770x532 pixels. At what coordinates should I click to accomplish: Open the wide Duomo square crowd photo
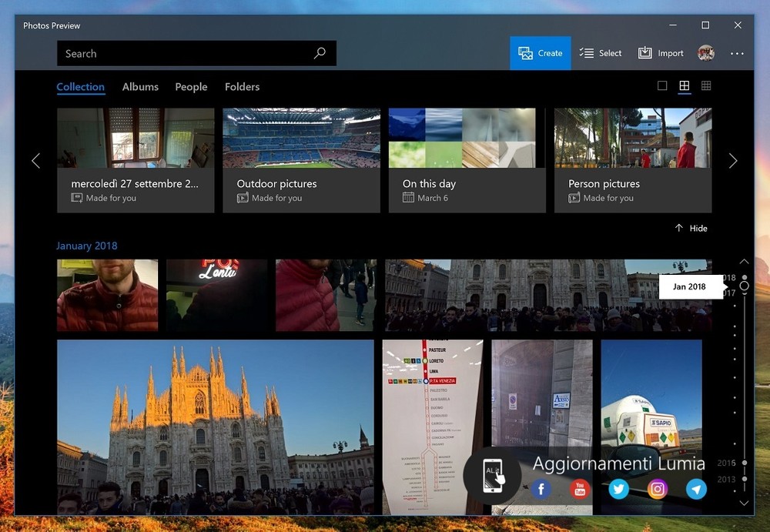click(x=548, y=295)
